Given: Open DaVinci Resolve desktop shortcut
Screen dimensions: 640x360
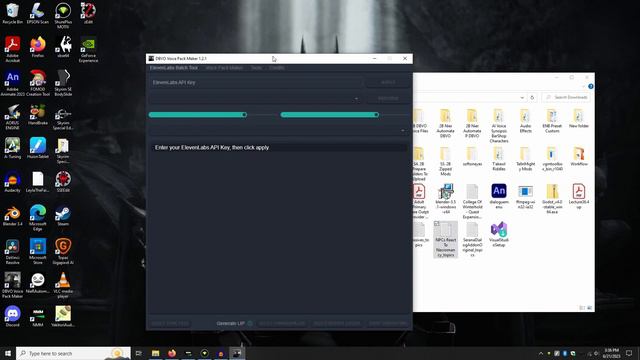Looking at the screenshot, I should (x=12, y=252).
